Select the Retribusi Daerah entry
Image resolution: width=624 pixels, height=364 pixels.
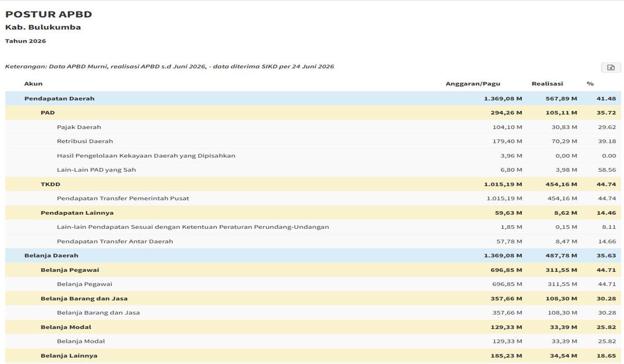[x=313, y=141]
